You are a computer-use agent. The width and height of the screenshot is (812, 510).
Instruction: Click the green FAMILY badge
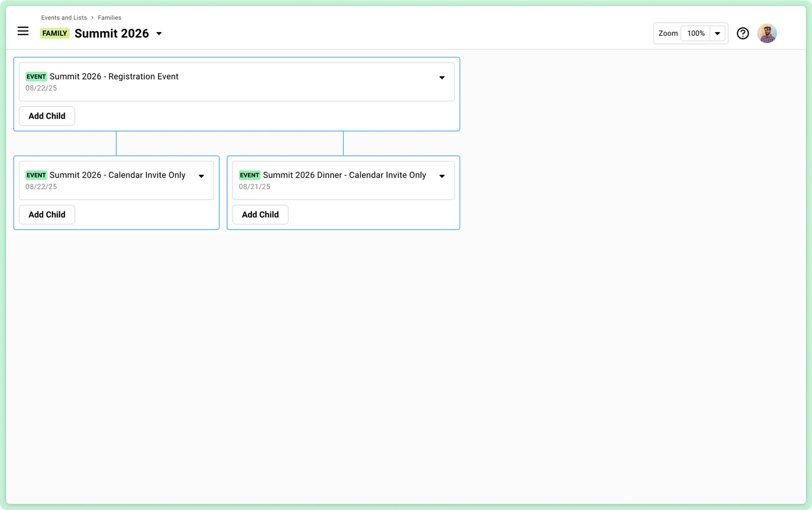tap(54, 34)
